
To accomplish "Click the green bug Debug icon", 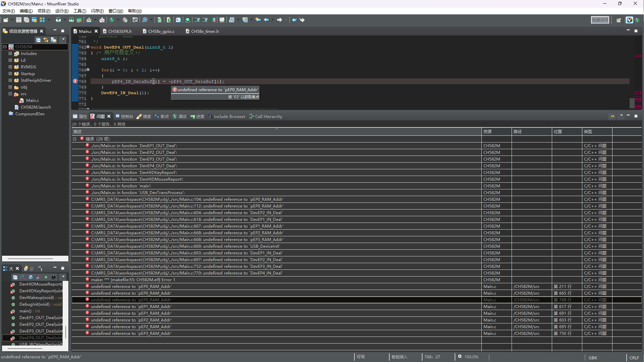I will [x=112, y=20].
